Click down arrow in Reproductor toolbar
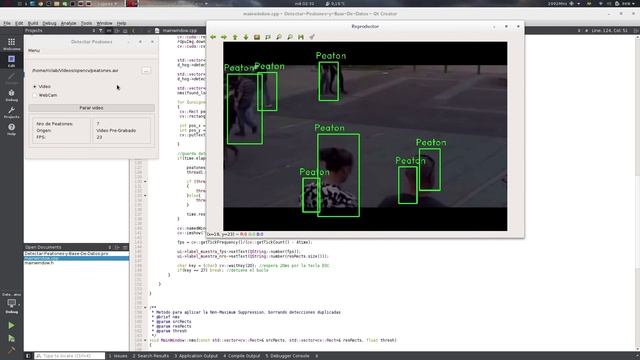This screenshot has width=640, height=360. click(x=246, y=37)
